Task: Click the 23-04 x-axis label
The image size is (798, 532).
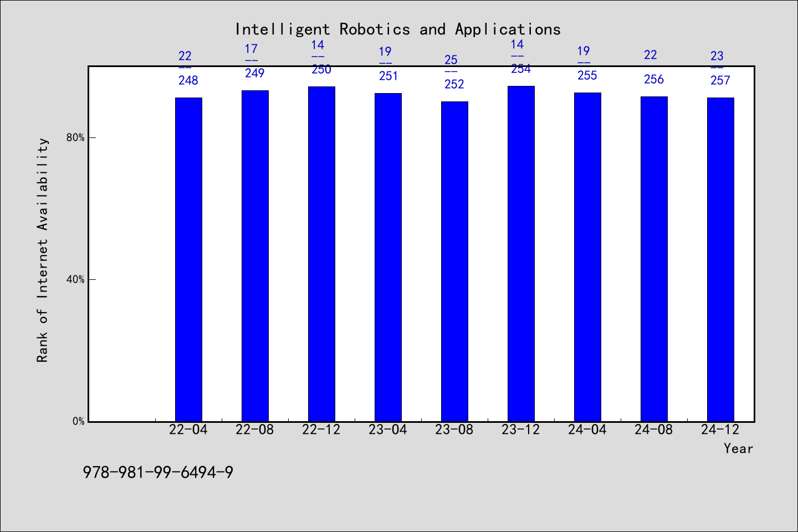Action: pyautogui.click(x=388, y=430)
